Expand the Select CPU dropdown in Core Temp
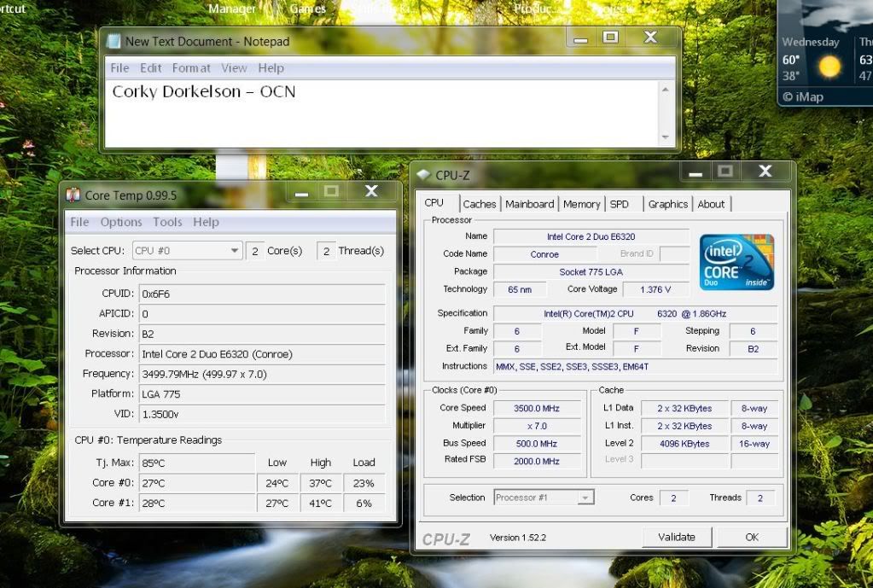 point(235,251)
